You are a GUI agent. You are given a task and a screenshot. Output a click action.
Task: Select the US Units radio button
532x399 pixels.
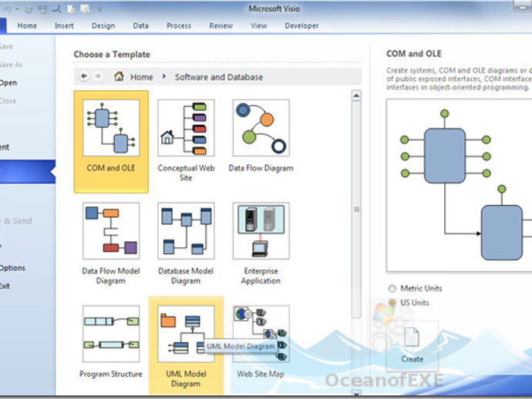point(392,303)
